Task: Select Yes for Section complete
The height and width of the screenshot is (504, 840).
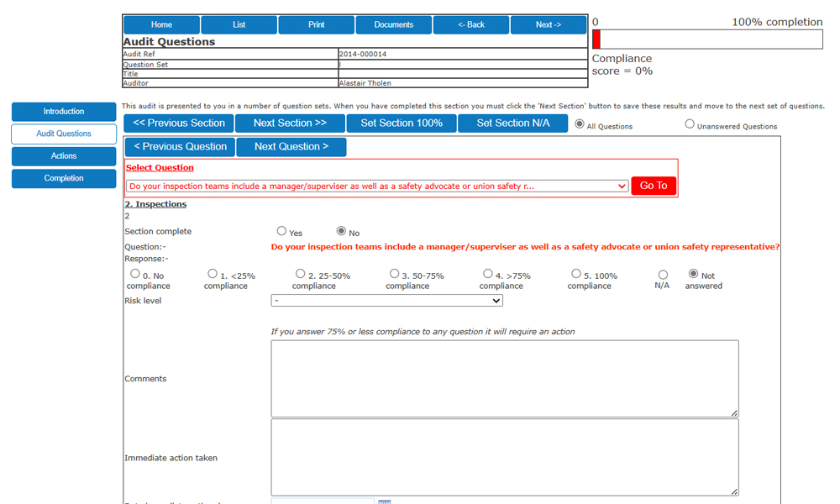Action: (x=281, y=230)
